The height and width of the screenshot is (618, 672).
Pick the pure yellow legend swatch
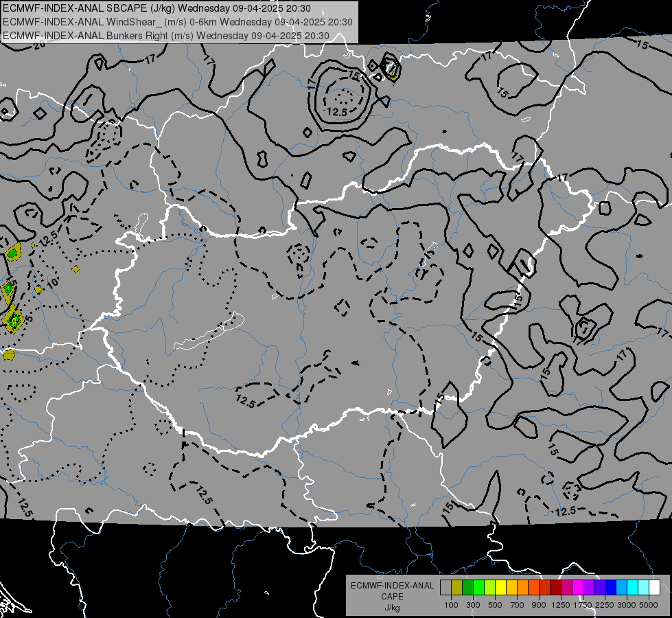coord(500,587)
